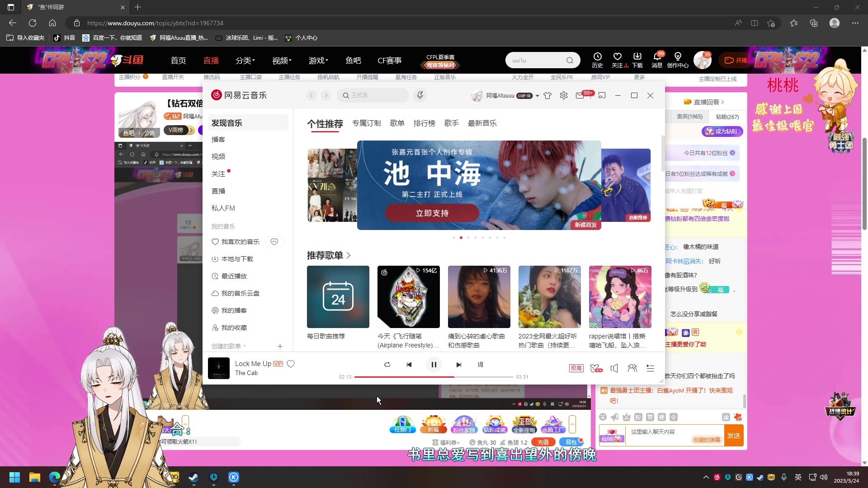This screenshot has width=868, height=488.
Task: Open NetEase Cloud Music settings gear
Action: [x=563, y=95]
